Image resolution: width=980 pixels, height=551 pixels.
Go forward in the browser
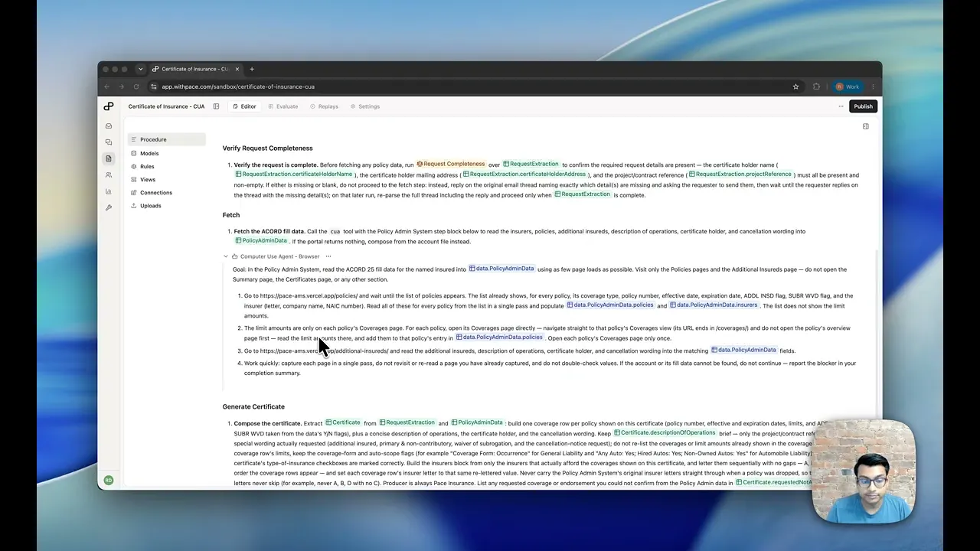tap(121, 86)
